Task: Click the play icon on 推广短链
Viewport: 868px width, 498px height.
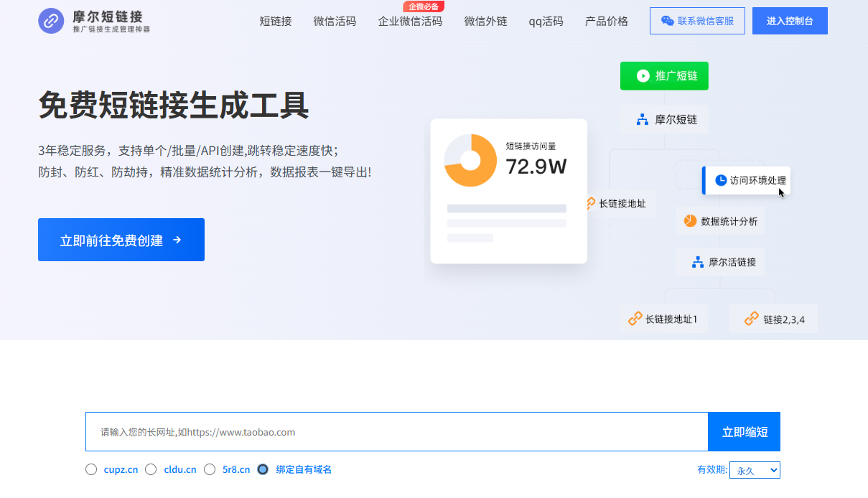Action: pos(643,75)
